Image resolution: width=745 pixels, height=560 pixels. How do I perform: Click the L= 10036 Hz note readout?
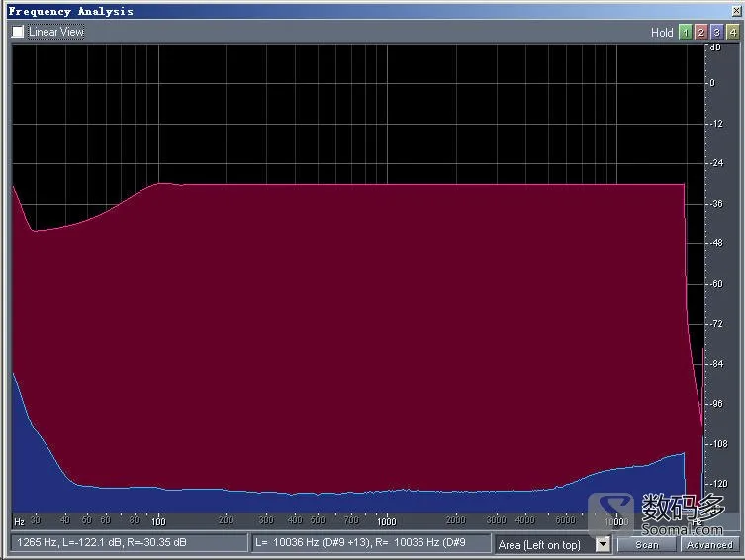pos(371,542)
